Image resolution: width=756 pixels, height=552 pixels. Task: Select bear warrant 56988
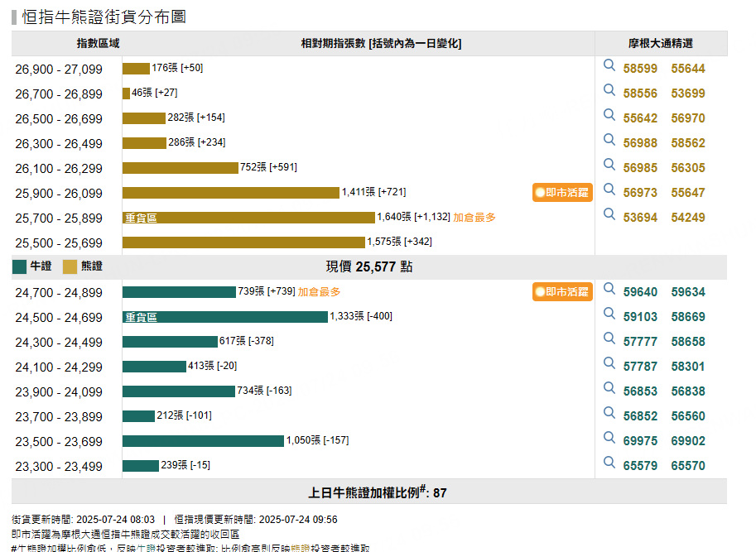(x=640, y=143)
